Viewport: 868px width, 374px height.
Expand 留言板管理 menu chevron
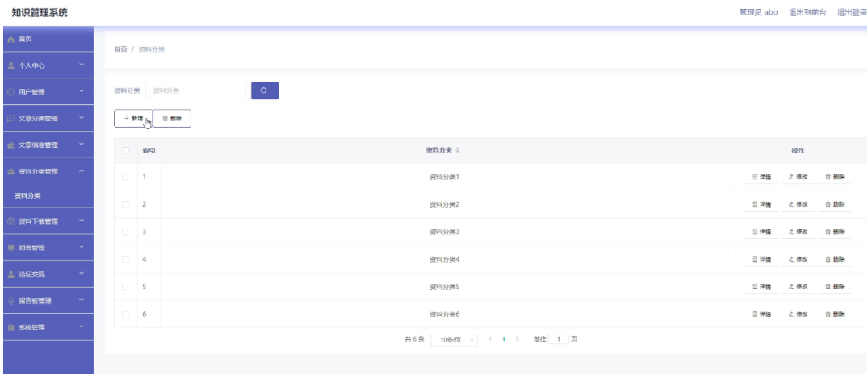pos(82,300)
